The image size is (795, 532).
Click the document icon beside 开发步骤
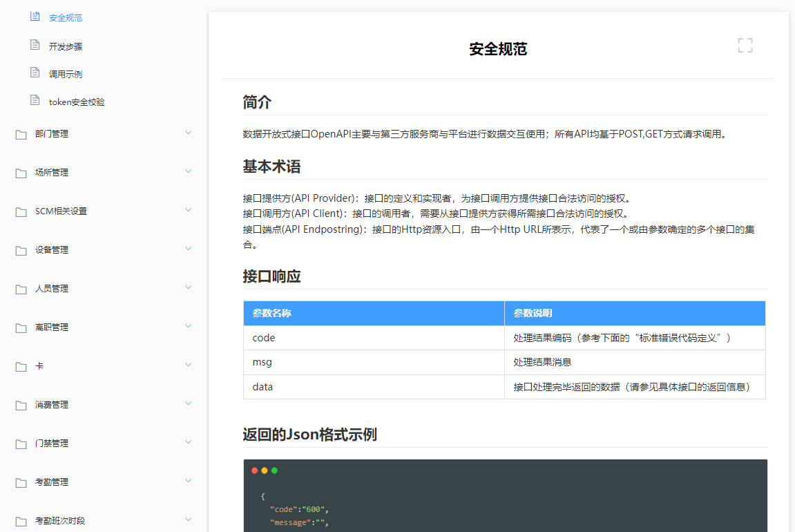pyautogui.click(x=35, y=45)
